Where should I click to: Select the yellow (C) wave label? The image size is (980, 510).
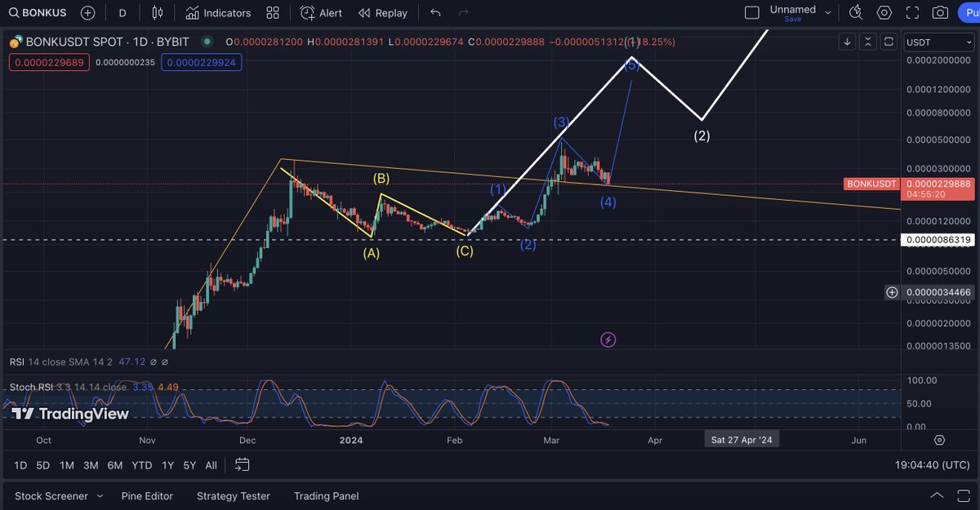(x=465, y=251)
